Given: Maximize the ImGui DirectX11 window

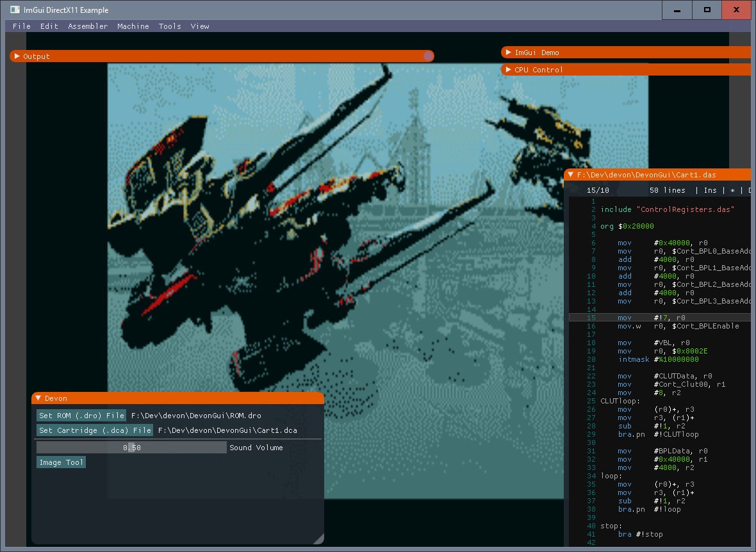Looking at the screenshot, I should tap(707, 10).
